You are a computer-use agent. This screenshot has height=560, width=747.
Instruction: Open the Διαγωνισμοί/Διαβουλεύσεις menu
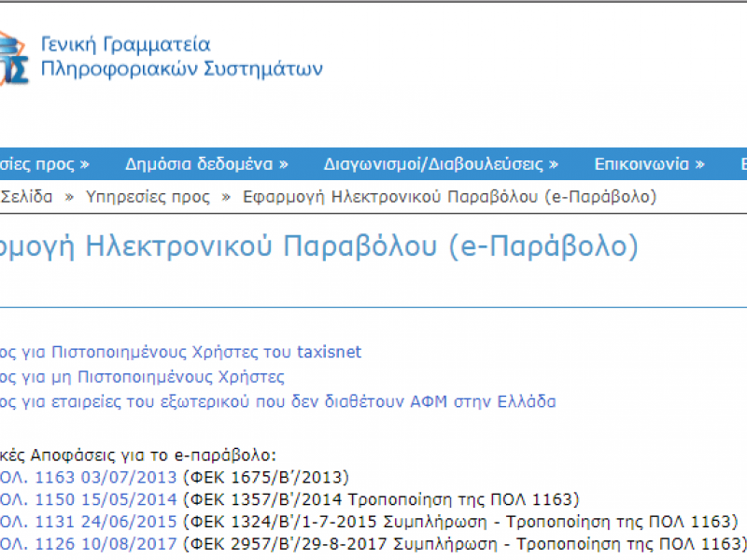(x=431, y=163)
